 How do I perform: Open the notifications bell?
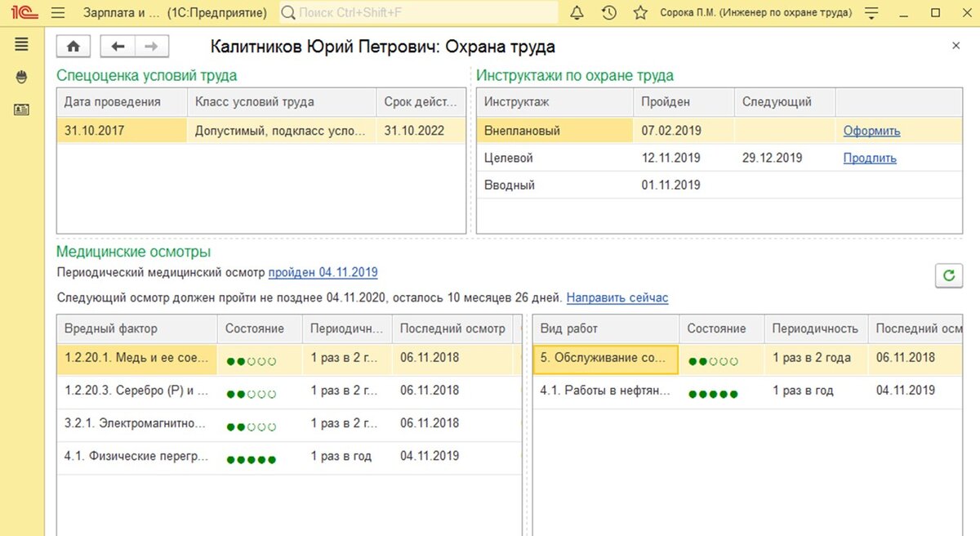pos(577,13)
